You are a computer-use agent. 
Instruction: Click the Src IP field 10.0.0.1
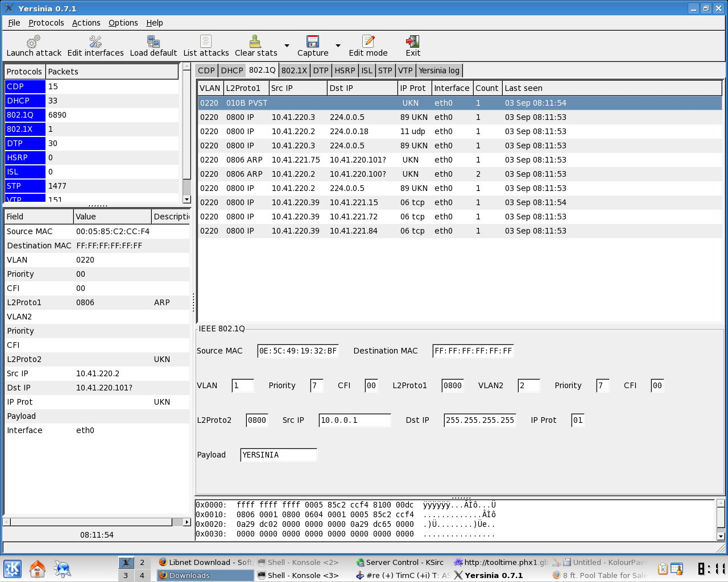[x=355, y=421]
